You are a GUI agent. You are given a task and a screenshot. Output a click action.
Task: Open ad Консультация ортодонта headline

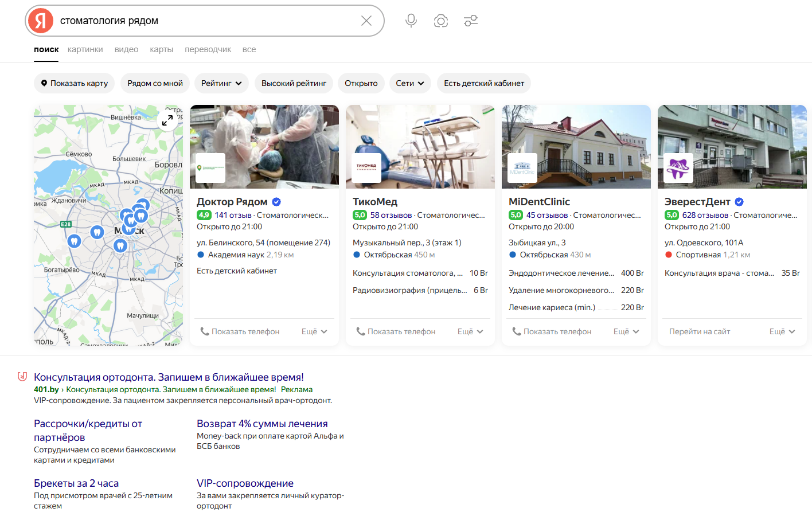[169, 377]
